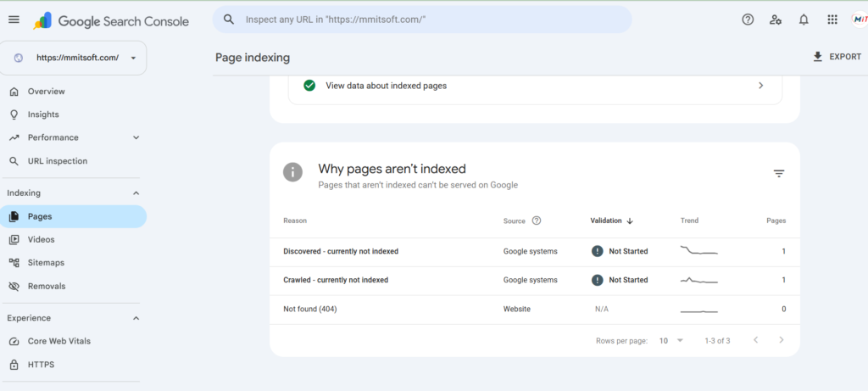This screenshot has width=868, height=391.
Task: Open View data about indexed pages chevron
Action: click(x=761, y=86)
